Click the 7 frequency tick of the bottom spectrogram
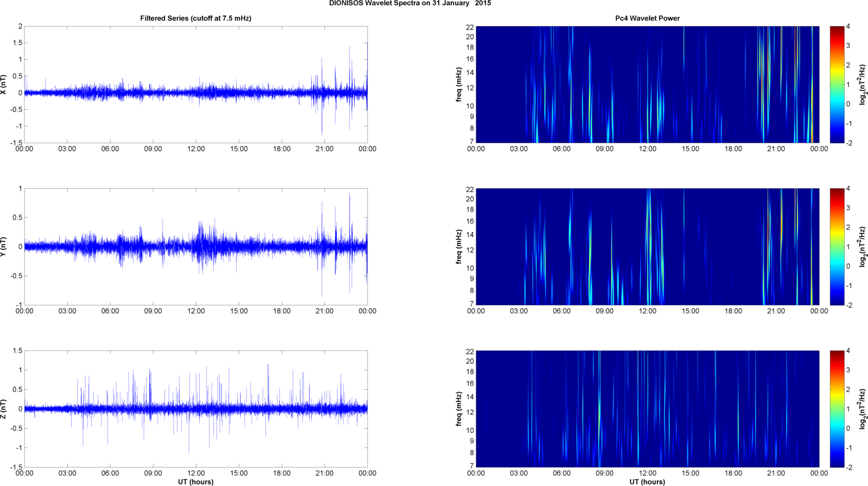 pos(472,466)
